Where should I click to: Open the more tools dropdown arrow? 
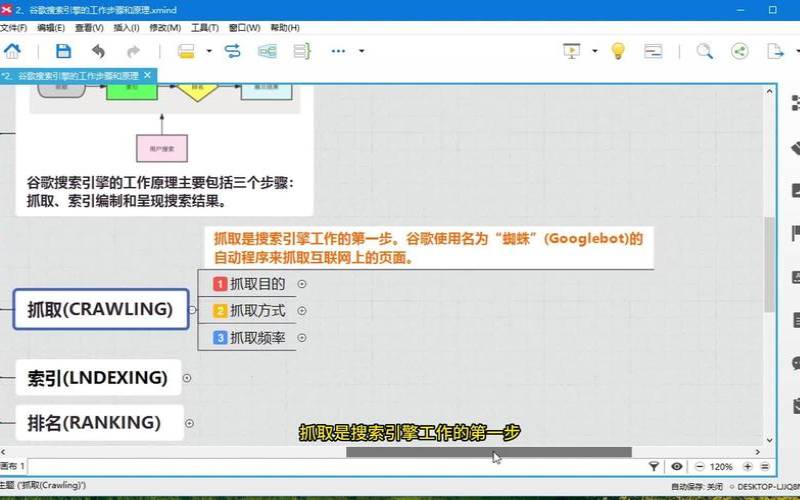(x=361, y=51)
